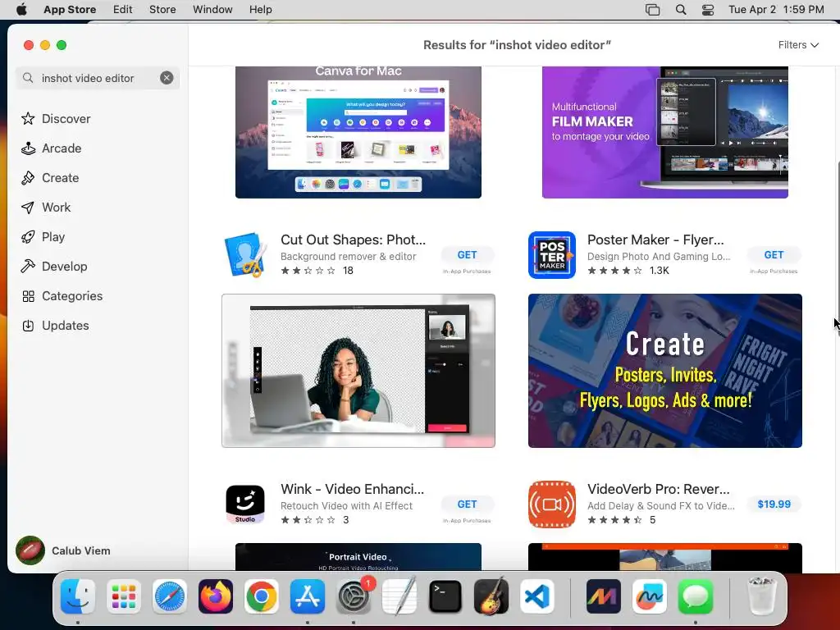
Task: Open the Edit menu
Action: point(123,9)
